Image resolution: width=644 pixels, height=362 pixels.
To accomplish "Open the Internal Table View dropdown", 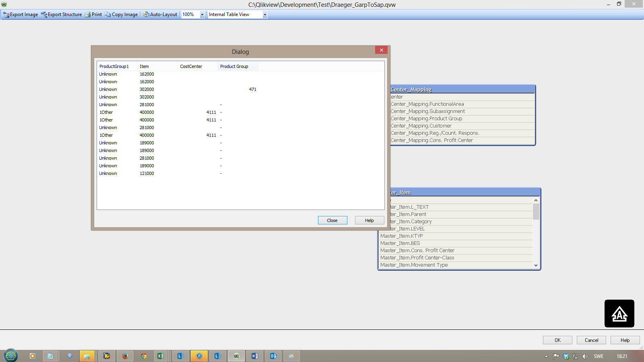I will 264,14.
